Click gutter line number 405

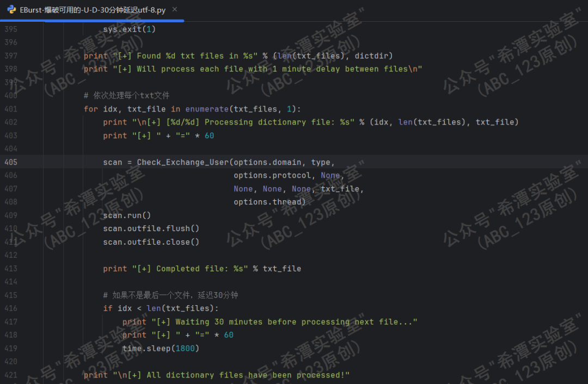tap(11, 162)
